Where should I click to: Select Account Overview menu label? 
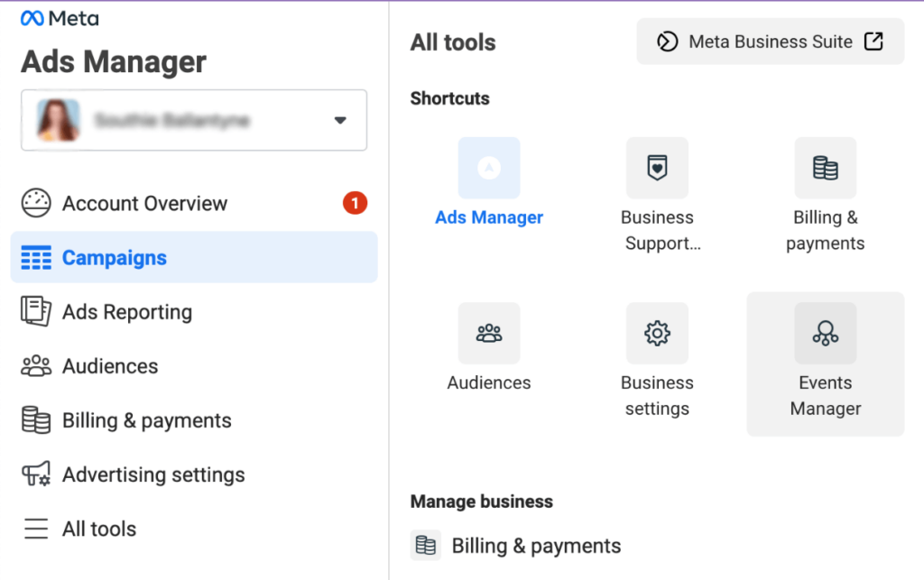[x=145, y=203]
